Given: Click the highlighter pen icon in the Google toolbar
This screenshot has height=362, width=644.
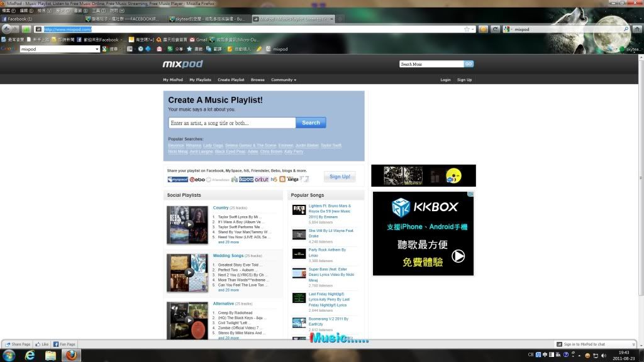Looking at the screenshot, I should pos(259,49).
